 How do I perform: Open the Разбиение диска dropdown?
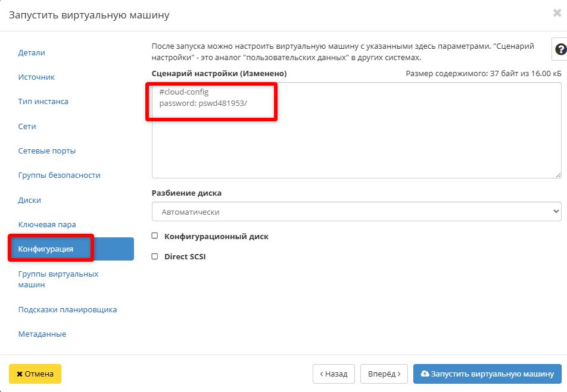(356, 212)
